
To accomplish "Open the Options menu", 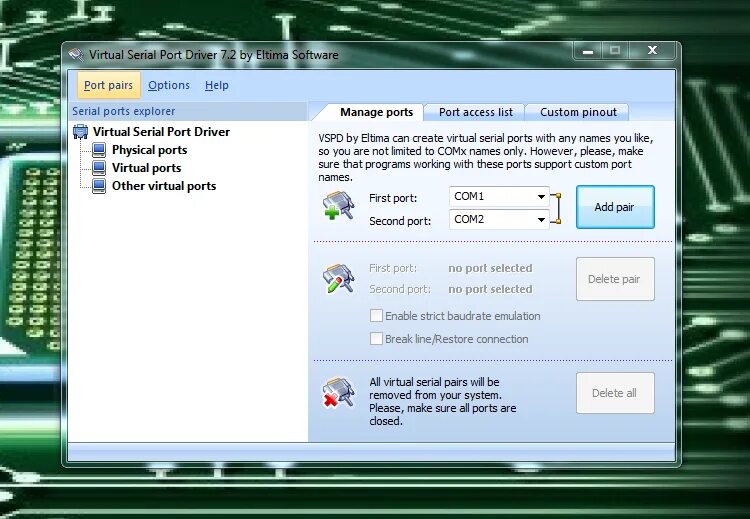I will (x=169, y=85).
